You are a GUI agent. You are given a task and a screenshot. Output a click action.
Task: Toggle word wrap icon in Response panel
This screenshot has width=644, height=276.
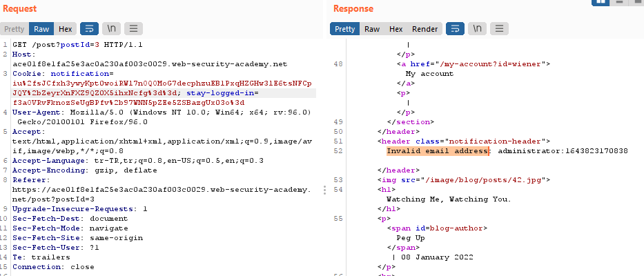455,29
